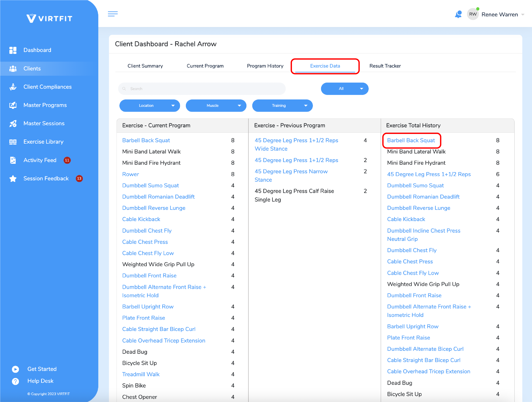532x402 pixels.
Task: Open Client Compliances in the sidebar
Action: point(47,87)
